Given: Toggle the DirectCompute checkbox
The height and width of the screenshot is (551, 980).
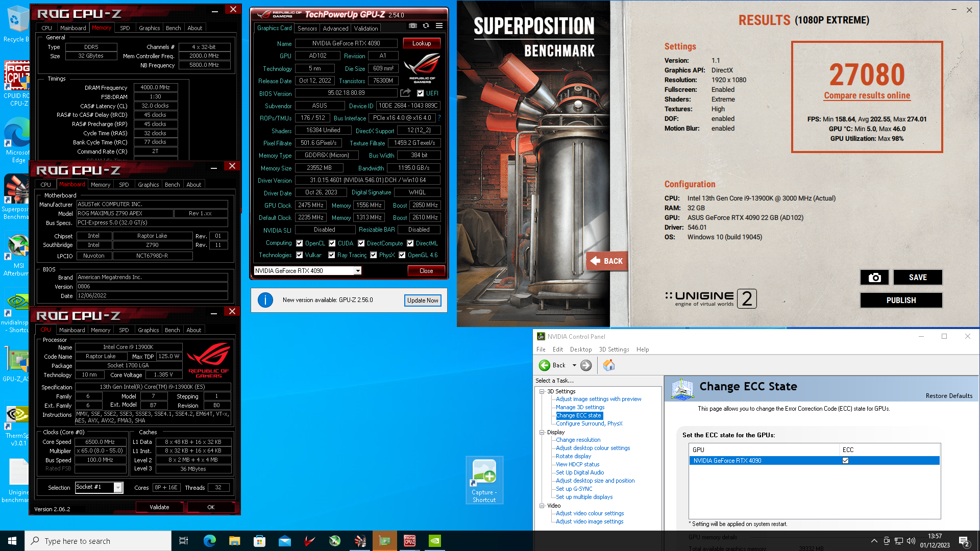Looking at the screenshot, I should pyautogui.click(x=361, y=243).
